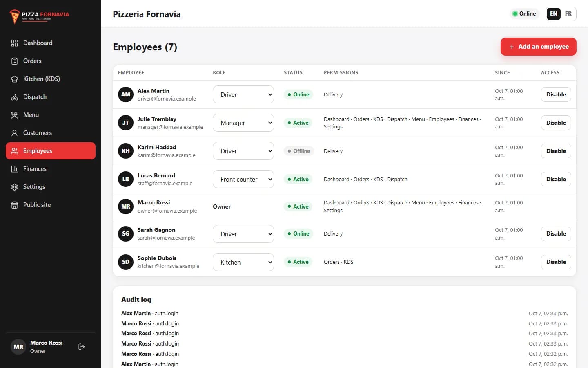Click the Pizza Fornavia logo
This screenshot has width=588, height=368.
(39, 16)
